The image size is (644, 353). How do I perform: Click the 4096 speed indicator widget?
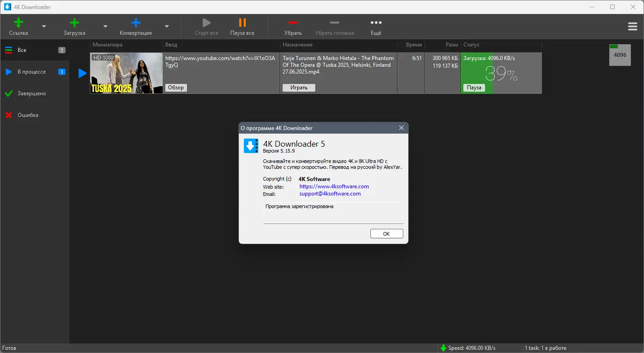point(620,55)
